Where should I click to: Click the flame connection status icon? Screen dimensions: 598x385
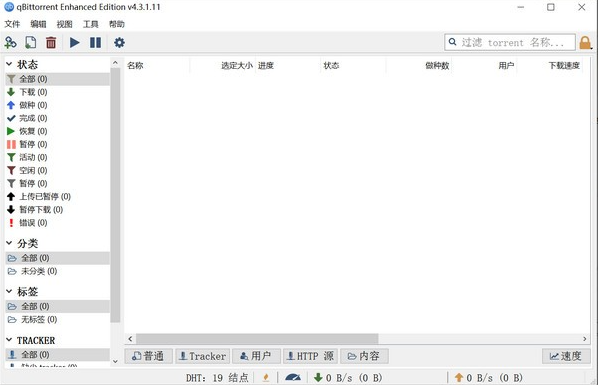point(266,377)
